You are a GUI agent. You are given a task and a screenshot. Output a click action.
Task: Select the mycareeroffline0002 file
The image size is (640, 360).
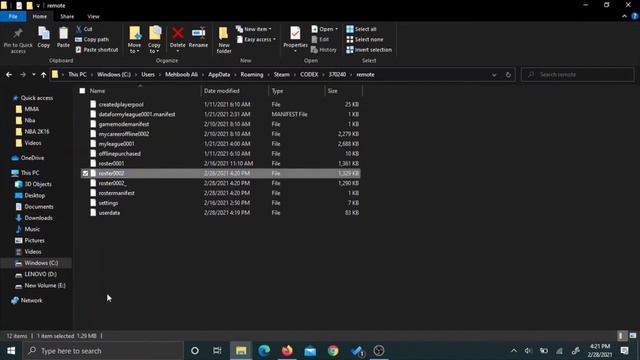click(x=124, y=134)
